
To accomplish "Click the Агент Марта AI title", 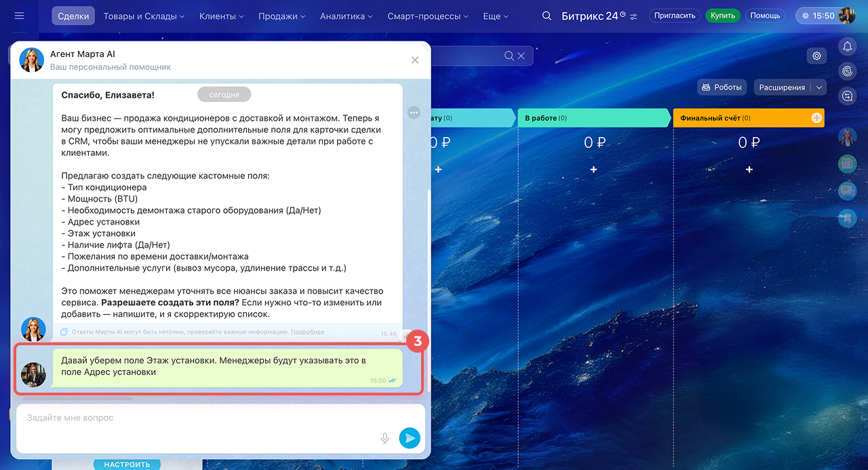I will (x=83, y=54).
